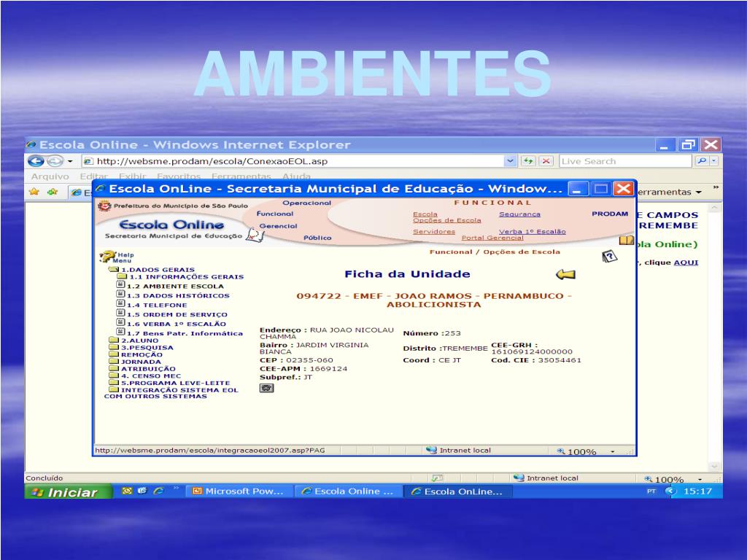The image size is (747, 560).
Task: Click the Escola link under FUNCIONAL
Action: (x=425, y=214)
